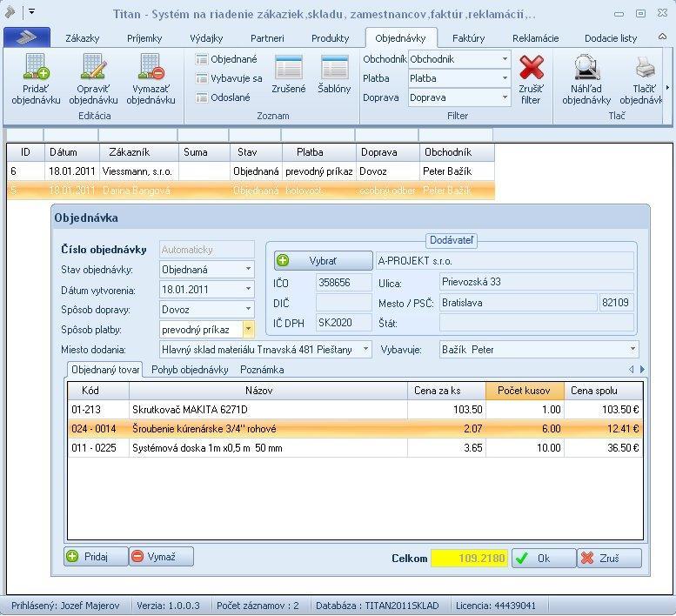
Task: Sort items by the Názov column header
Action: pos(268,391)
